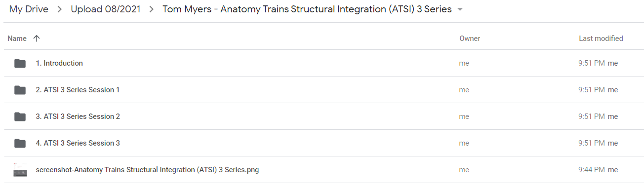Image resolution: width=644 pixels, height=191 pixels.
Task: Toggle the sort direction arrow next to Name
Action: [36, 38]
